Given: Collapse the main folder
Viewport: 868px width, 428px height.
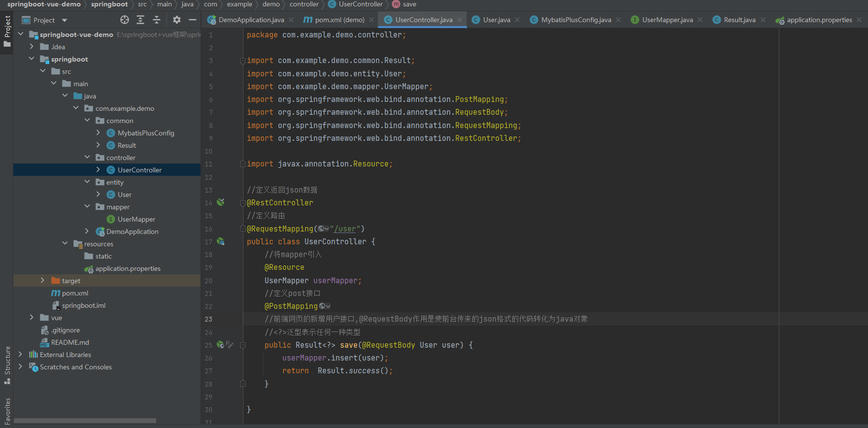Looking at the screenshot, I should tap(54, 83).
